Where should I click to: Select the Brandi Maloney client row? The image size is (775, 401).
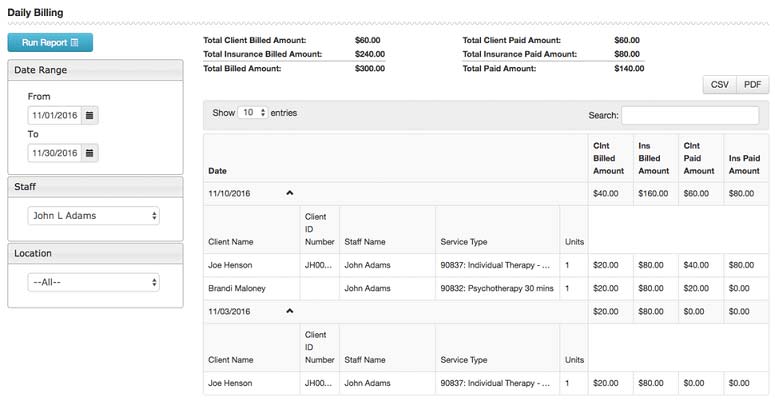coord(237,289)
